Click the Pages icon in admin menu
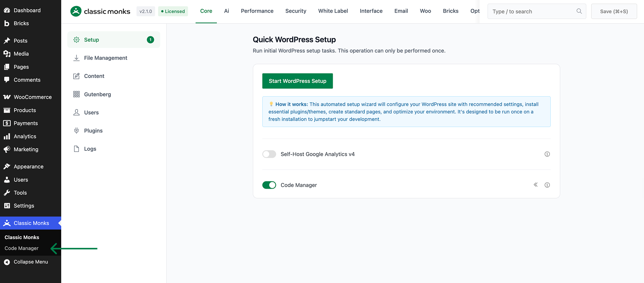Screen dimensions: 644x283 (7, 67)
